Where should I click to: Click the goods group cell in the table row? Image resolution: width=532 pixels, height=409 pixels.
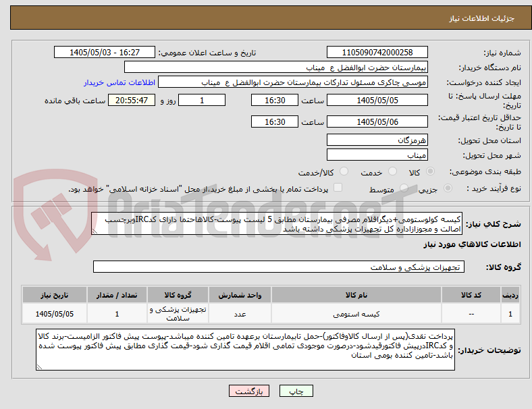[x=178, y=314]
